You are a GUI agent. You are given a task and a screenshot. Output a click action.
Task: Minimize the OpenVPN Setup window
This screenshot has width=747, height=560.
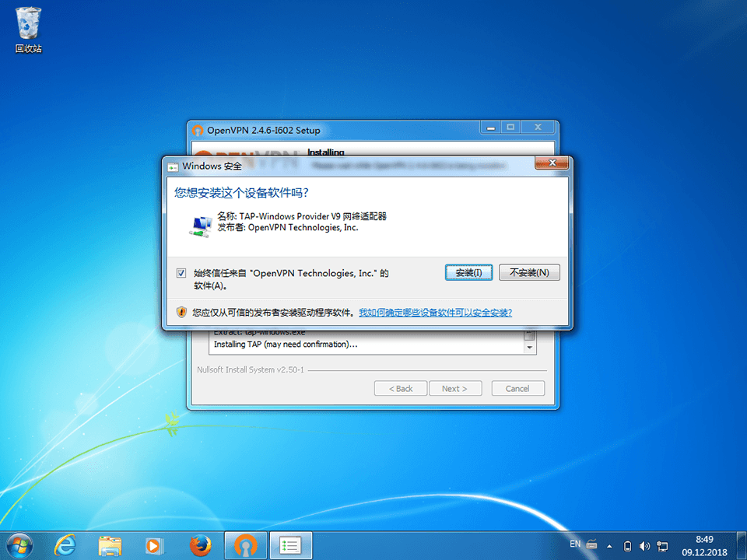click(x=491, y=128)
